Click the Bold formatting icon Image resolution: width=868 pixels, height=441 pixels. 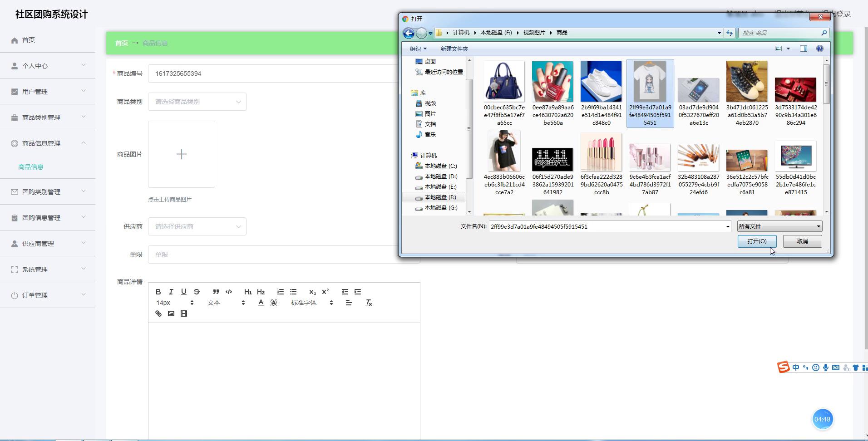point(158,292)
